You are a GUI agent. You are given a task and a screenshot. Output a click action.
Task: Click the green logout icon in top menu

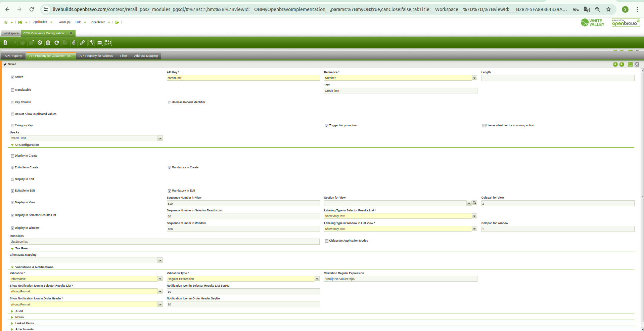pyautogui.click(x=117, y=22)
